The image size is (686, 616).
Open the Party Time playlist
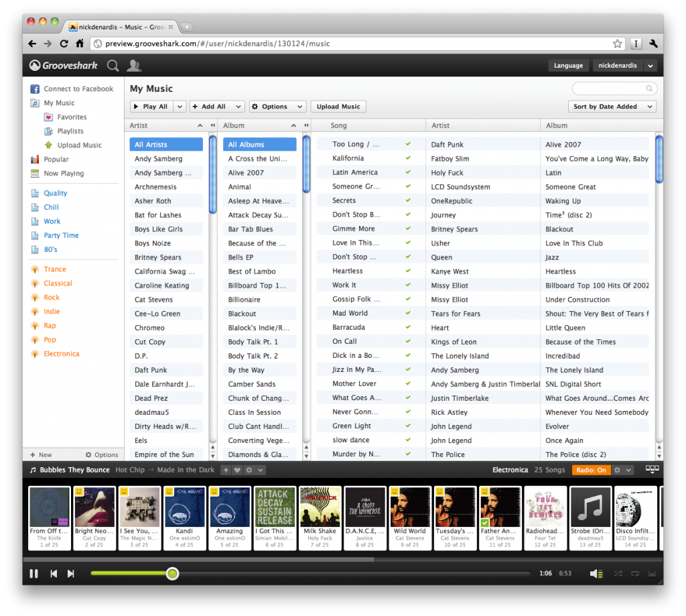(61, 235)
